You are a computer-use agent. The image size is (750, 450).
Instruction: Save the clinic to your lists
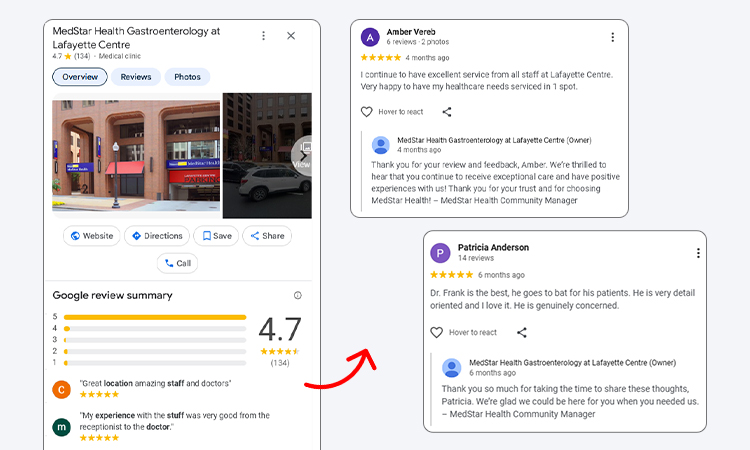216,236
